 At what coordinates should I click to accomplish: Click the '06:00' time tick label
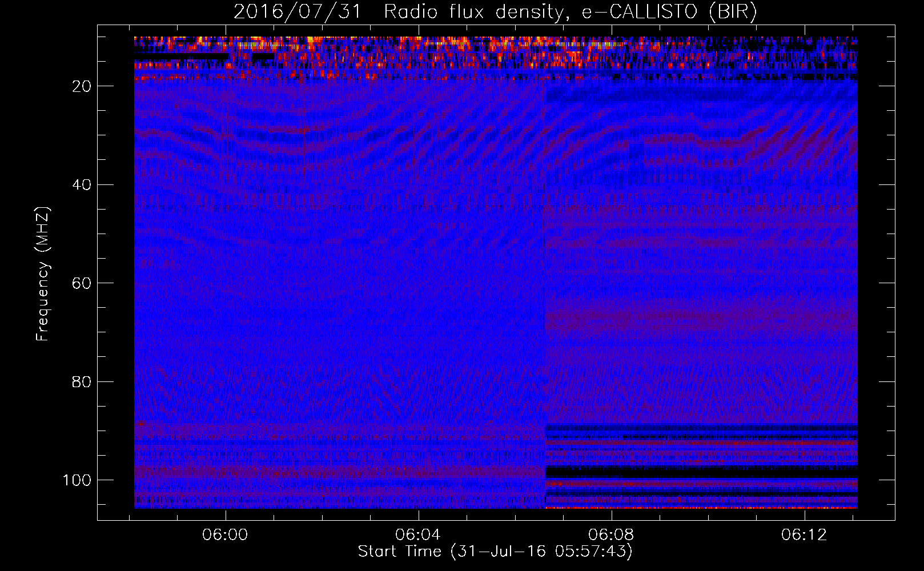point(225,535)
